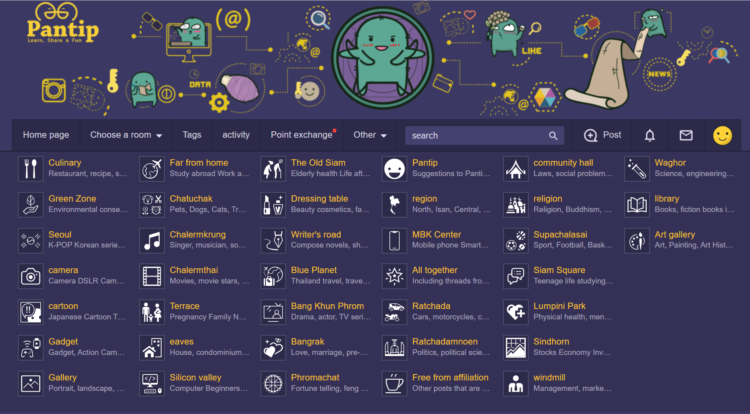
Task: Open the messages envelope icon
Action: (686, 135)
